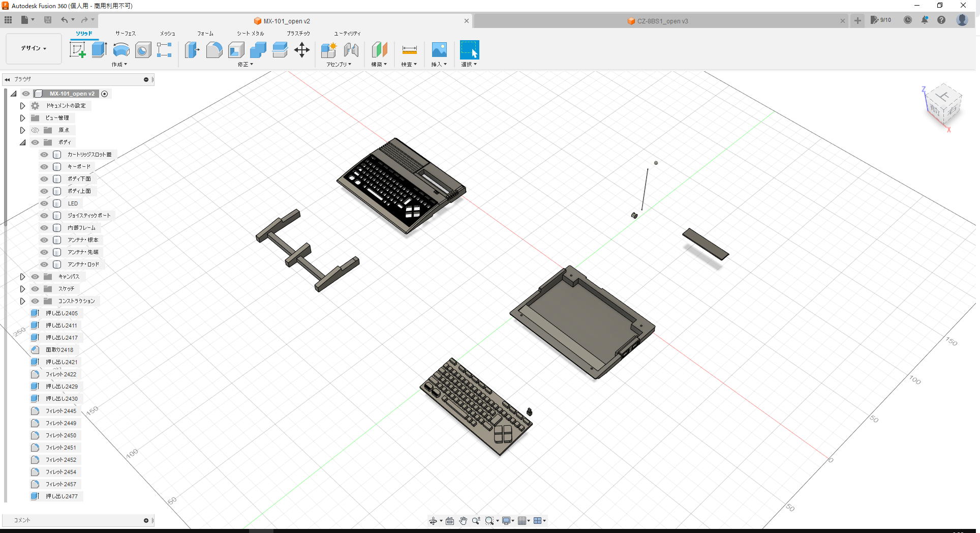This screenshot has width=980, height=533.
Task: Open the Measure tool under 検査
Action: tap(409, 50)
